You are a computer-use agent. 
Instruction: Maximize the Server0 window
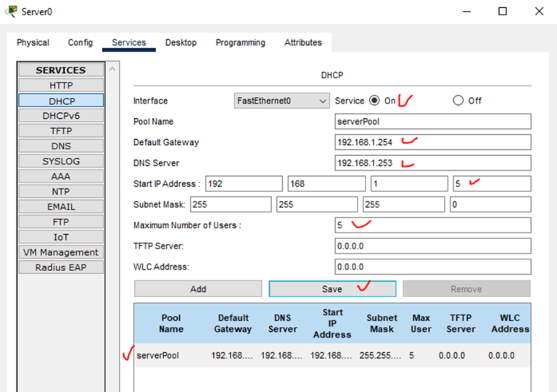click(503, 12)
